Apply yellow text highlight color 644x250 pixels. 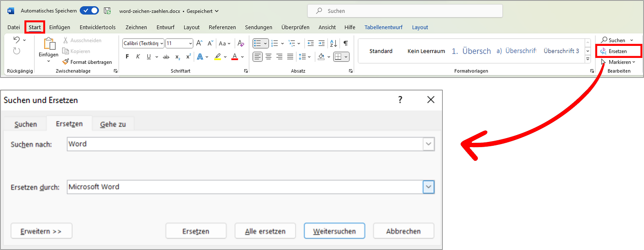click(218, 57)
